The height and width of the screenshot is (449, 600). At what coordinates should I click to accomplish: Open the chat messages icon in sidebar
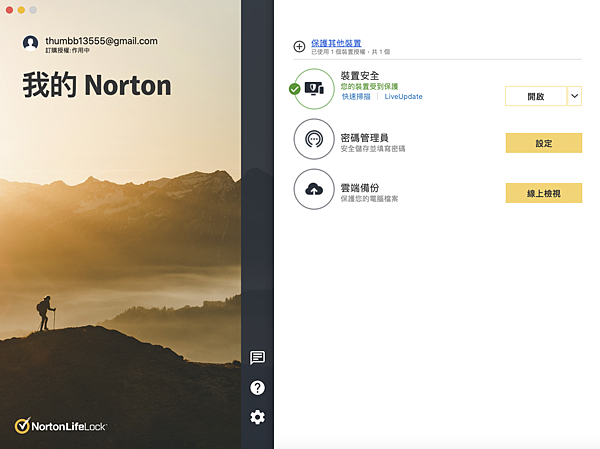coord(257,358)
